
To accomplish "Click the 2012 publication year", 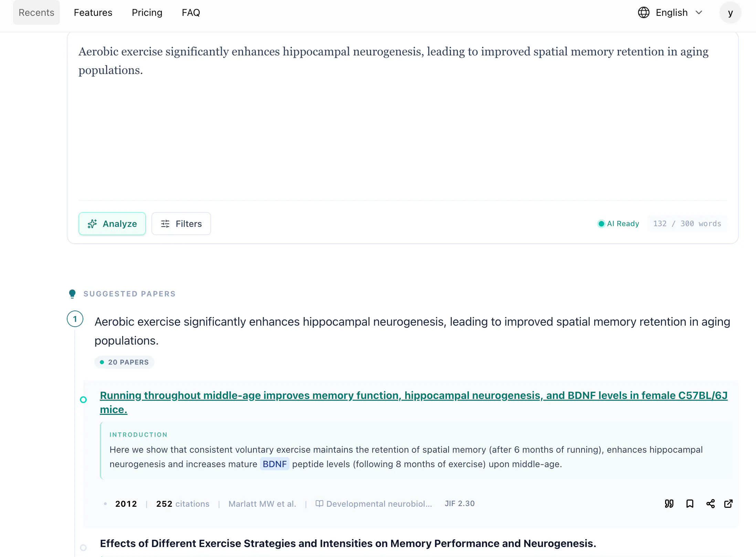I will coord(126,504).
